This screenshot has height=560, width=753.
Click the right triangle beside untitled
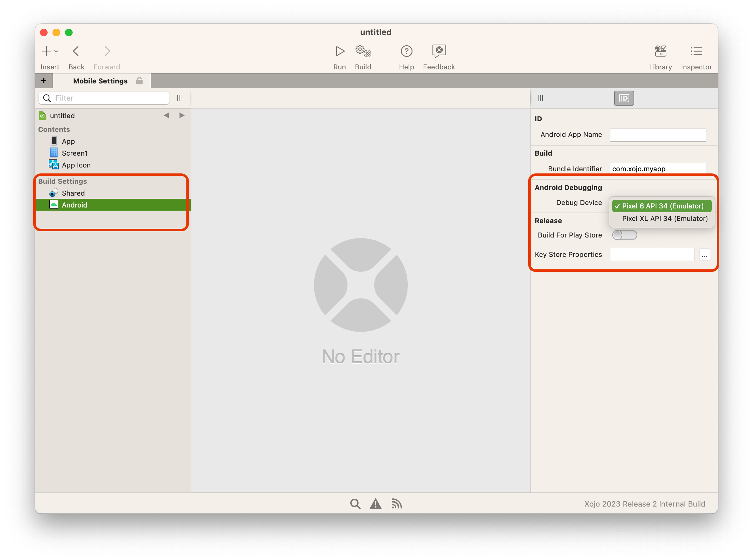point(182,116)
